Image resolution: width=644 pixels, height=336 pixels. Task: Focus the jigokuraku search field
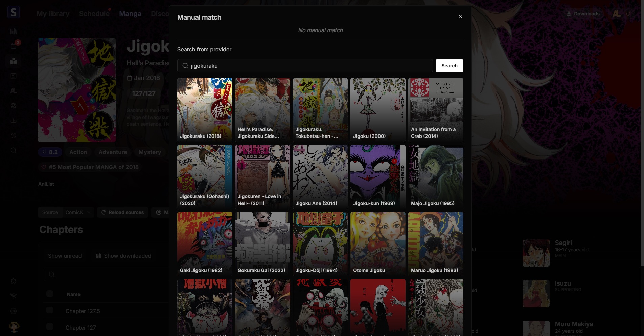coord(305,66)
